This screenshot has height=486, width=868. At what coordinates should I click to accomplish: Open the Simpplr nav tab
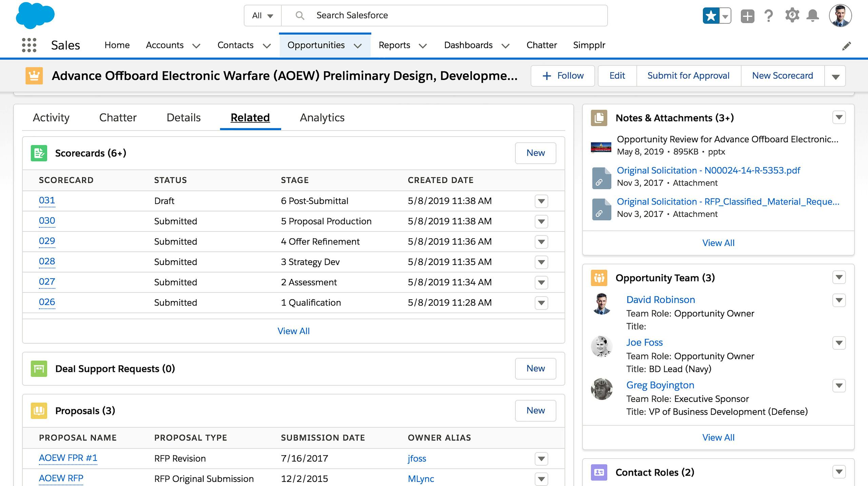(589, 45)
